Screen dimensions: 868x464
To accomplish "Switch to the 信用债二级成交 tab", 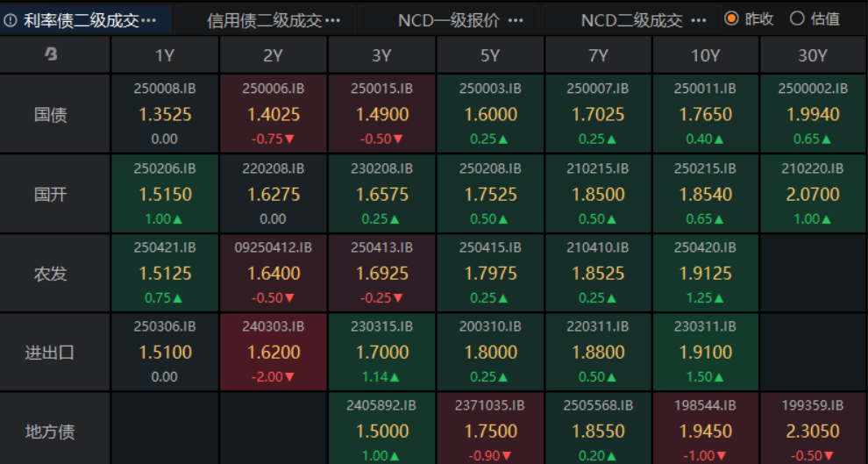I will tap(264, 19).
